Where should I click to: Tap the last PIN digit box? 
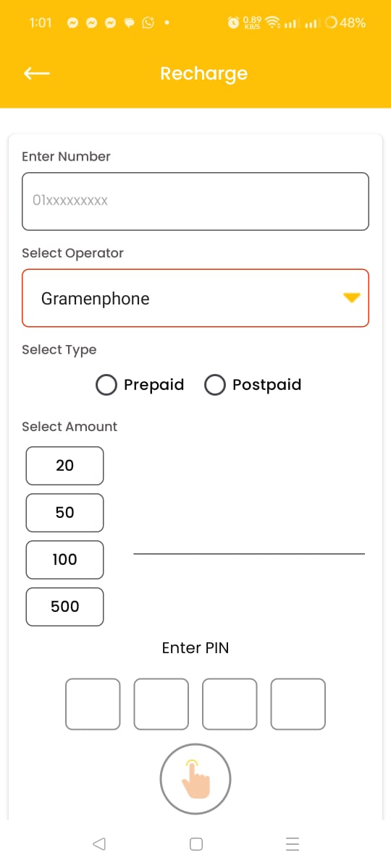(x=298, y=704)
